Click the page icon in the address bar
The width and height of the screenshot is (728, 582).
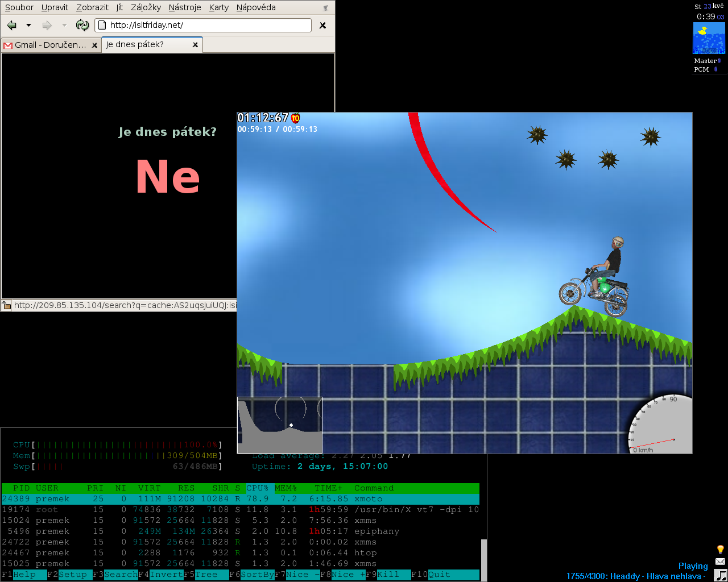(x=102, y=25)
